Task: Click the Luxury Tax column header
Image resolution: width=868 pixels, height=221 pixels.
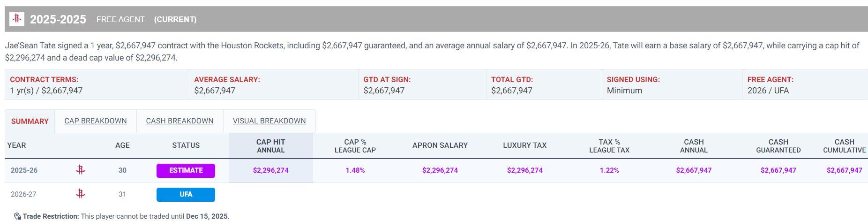Action: click(524, 145)
